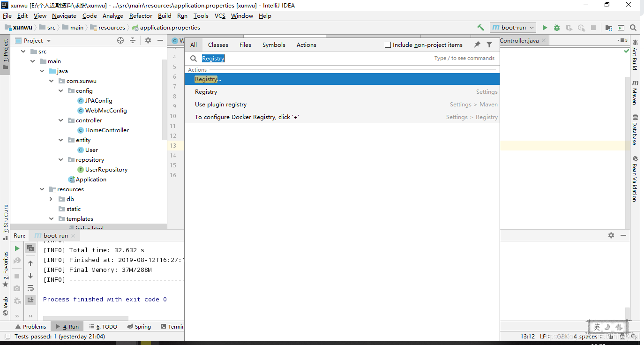This screenshot has width=644, height=345.
Task: Click the locate-target icon in Project panel
Action: 120,41
